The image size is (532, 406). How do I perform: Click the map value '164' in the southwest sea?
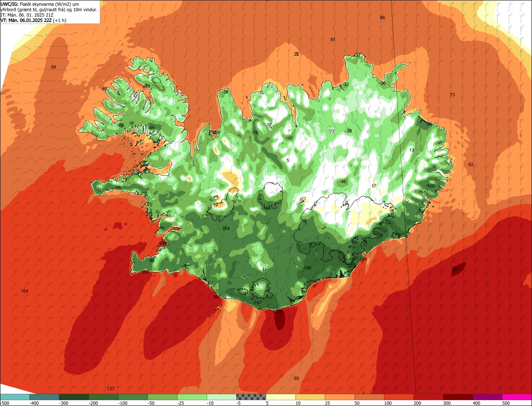click(x=25, y=291)
